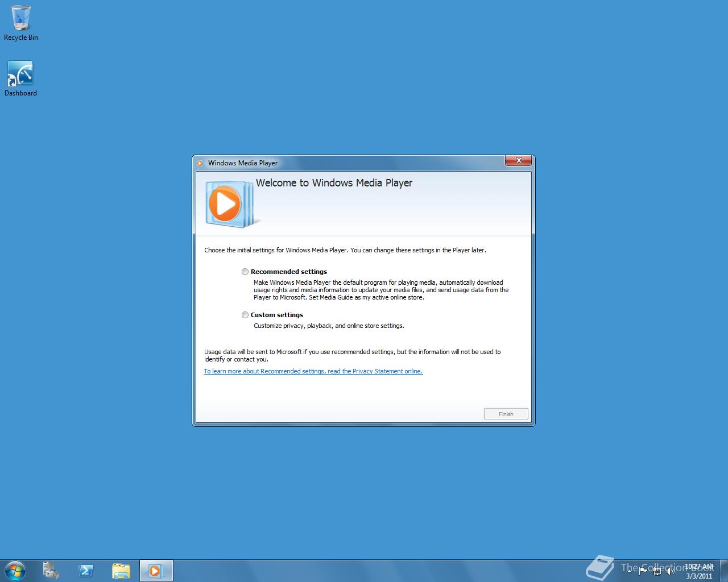
Task: Click the Finish button
Action: pos(506,414)
